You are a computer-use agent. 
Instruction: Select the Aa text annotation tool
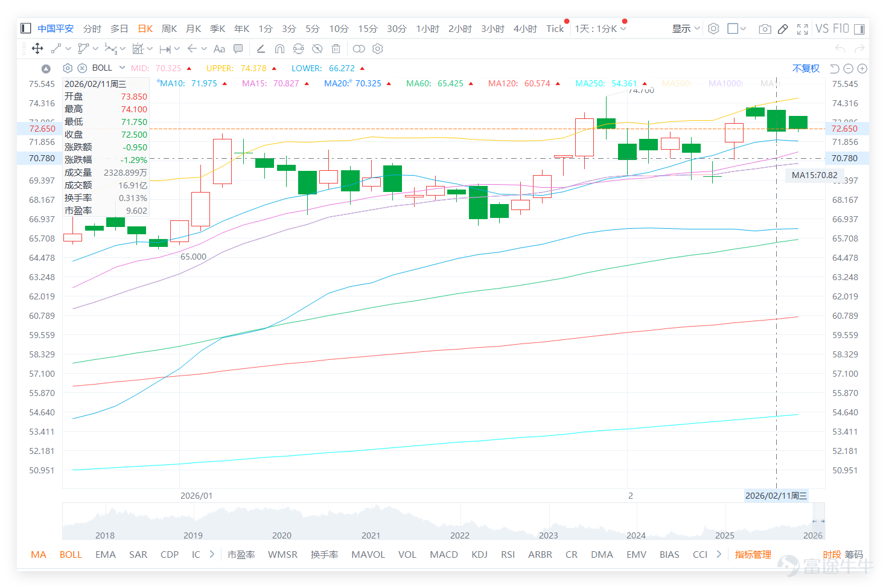coord(219,49)
